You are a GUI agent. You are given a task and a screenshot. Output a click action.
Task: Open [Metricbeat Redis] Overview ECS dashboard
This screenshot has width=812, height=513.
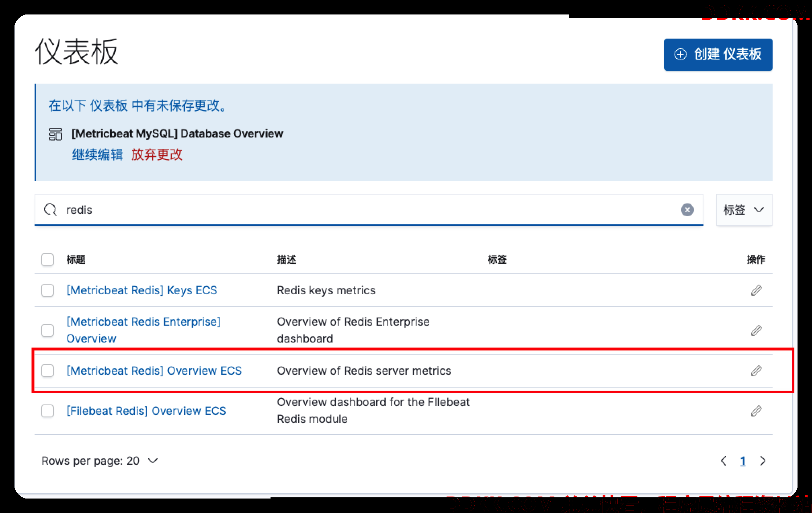[x=154, y=371]
